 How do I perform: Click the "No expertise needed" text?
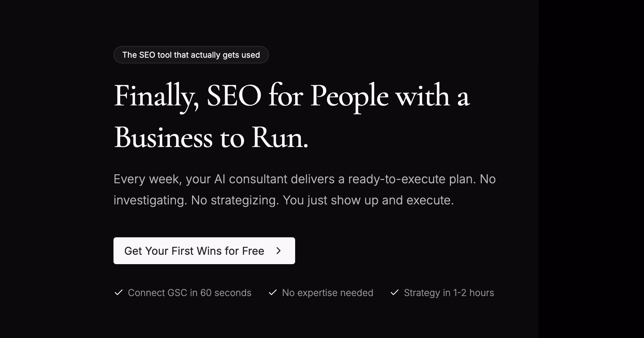[327, 293]
